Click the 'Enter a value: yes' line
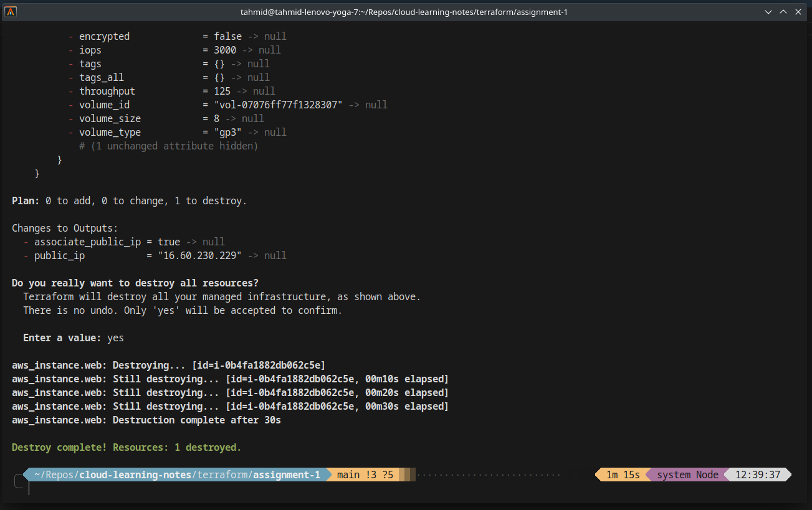 coord(74,338)
